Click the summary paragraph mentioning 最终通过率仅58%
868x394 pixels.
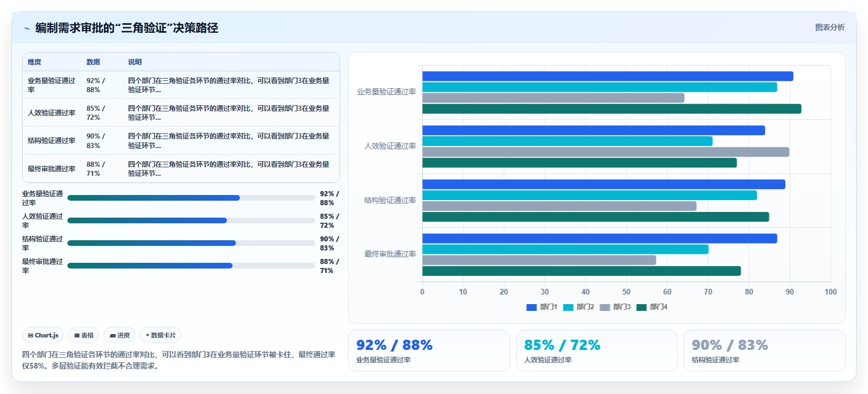pos(179,360)
